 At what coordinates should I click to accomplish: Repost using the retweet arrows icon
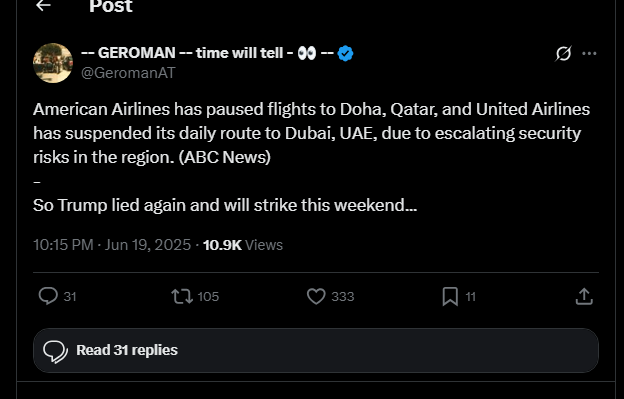tap(182, 296)
